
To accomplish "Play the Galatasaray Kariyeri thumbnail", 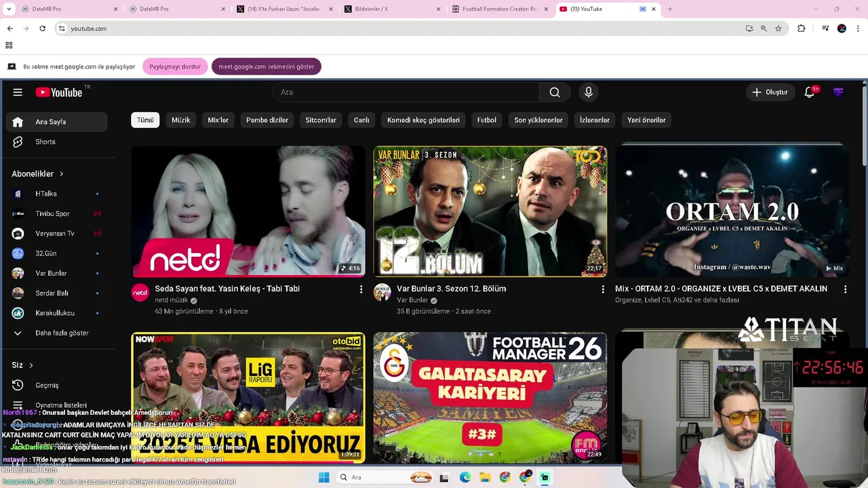I will [x=490, y=398].
